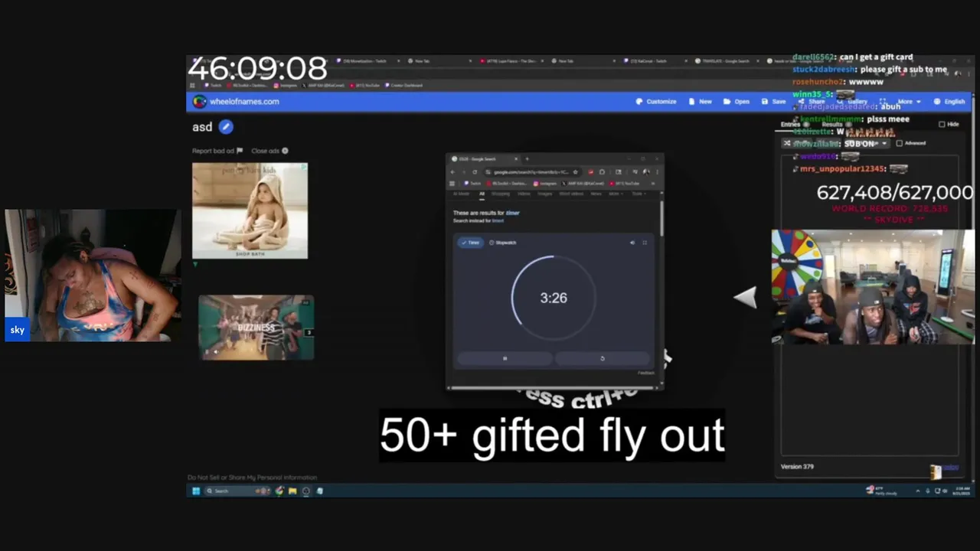Select the All search results tab

click(482, 194)
